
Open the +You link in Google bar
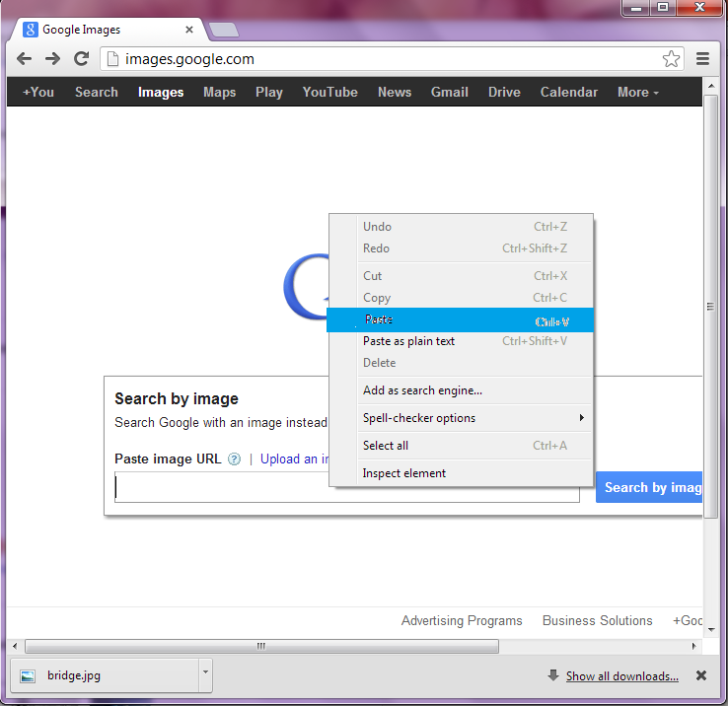[x=38, y=92]
